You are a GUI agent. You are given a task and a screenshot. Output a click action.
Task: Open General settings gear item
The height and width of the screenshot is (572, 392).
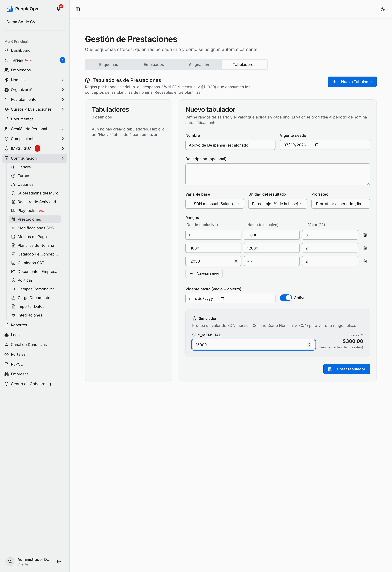35,167
